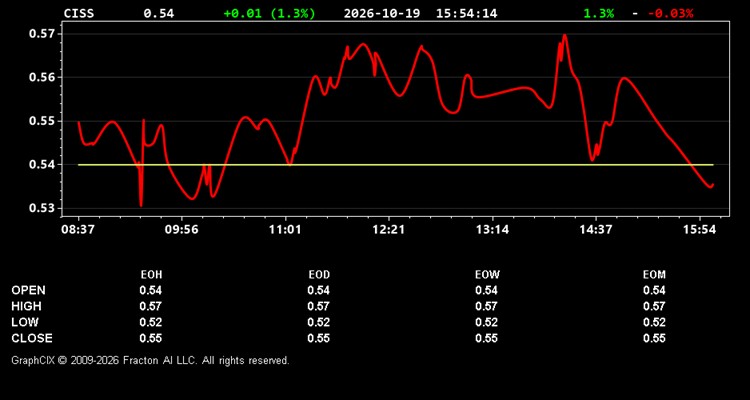
Task: Click the OPEN value under EOH
Action: (151, 290)
